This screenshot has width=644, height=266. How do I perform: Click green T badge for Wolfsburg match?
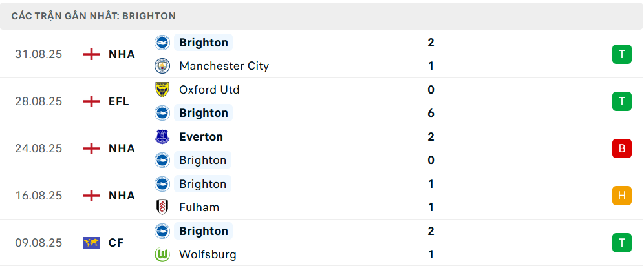(x=621, y=243)
